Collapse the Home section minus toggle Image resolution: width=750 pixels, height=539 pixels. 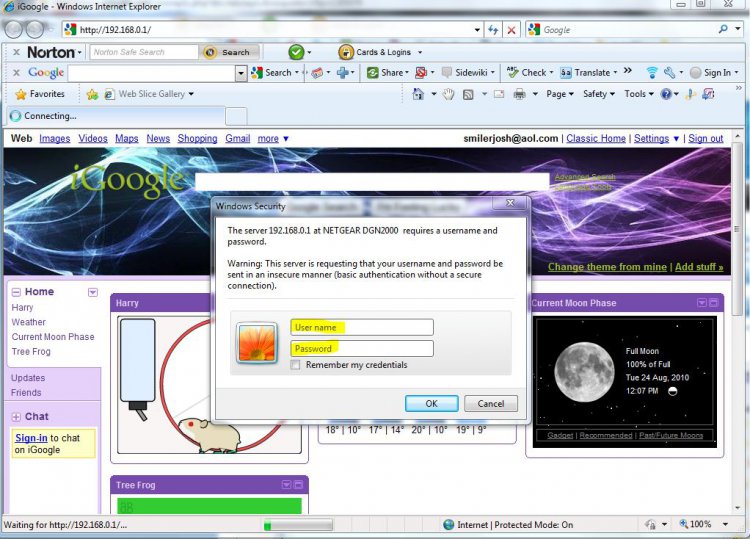16,292
